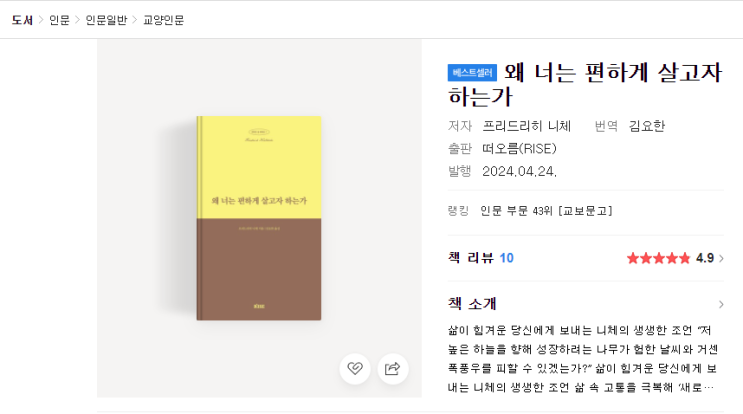The width and height of the screenshot is (743, 414).
Task: Click translator name 김요한
Action: (647, 126)
